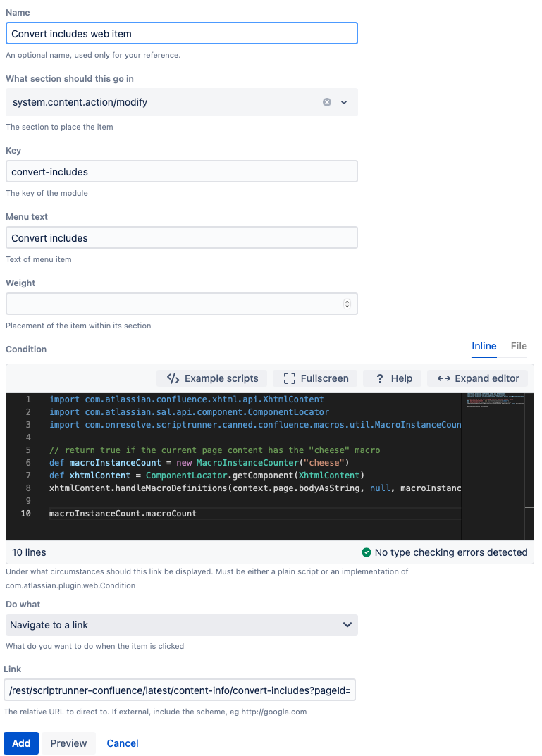Open the system.content.action/modify combo box
Screen dimensions: 542x756
click(182, 102)
